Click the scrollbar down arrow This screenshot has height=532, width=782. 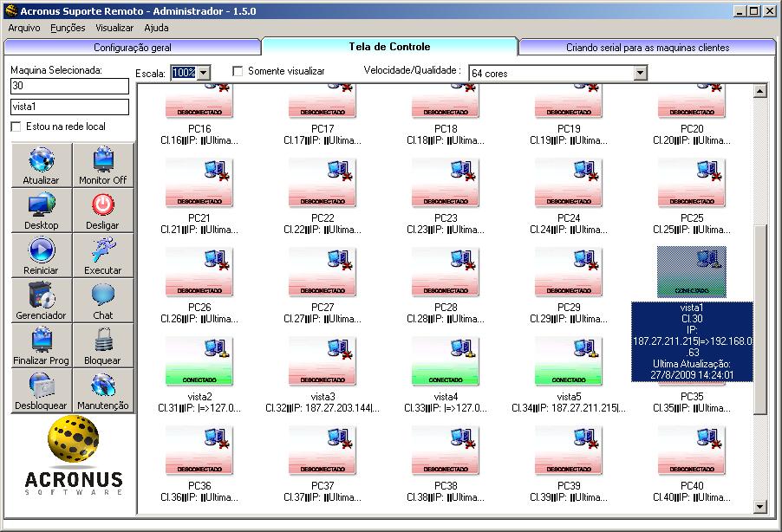pos(760,507)
